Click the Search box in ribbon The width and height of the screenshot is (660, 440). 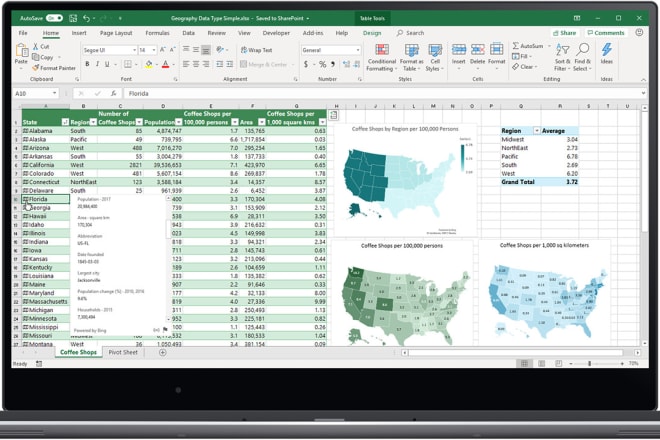[x=410, y=33]
